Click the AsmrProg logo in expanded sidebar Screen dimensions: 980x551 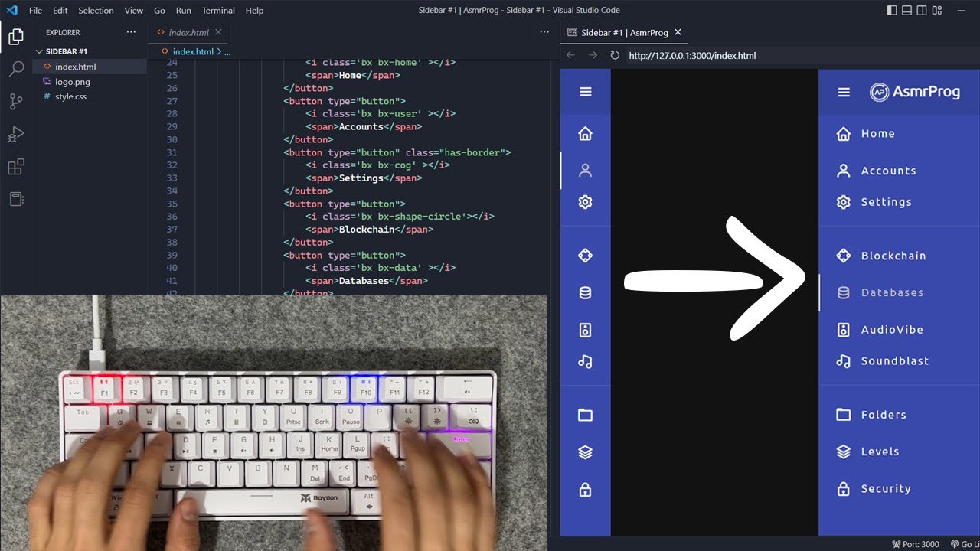pos(915,92)
